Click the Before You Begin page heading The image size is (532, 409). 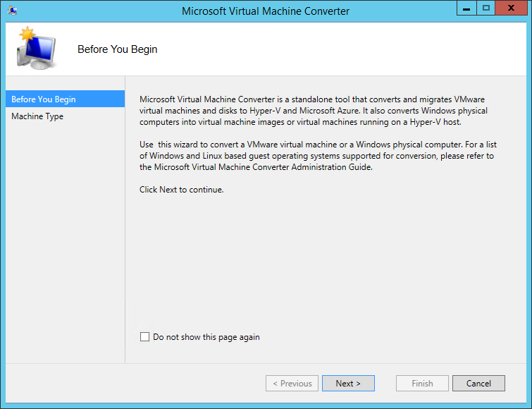pos(118,49)
